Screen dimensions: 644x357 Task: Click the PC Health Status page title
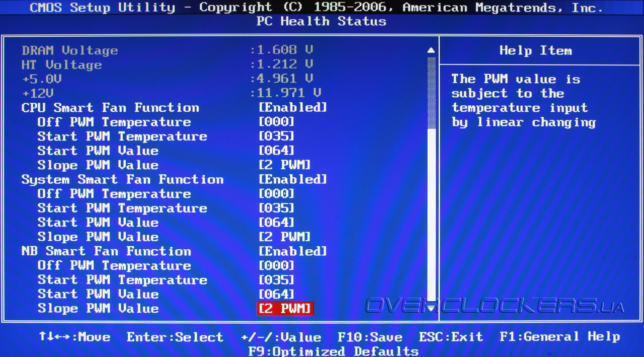tap(321, 21)
